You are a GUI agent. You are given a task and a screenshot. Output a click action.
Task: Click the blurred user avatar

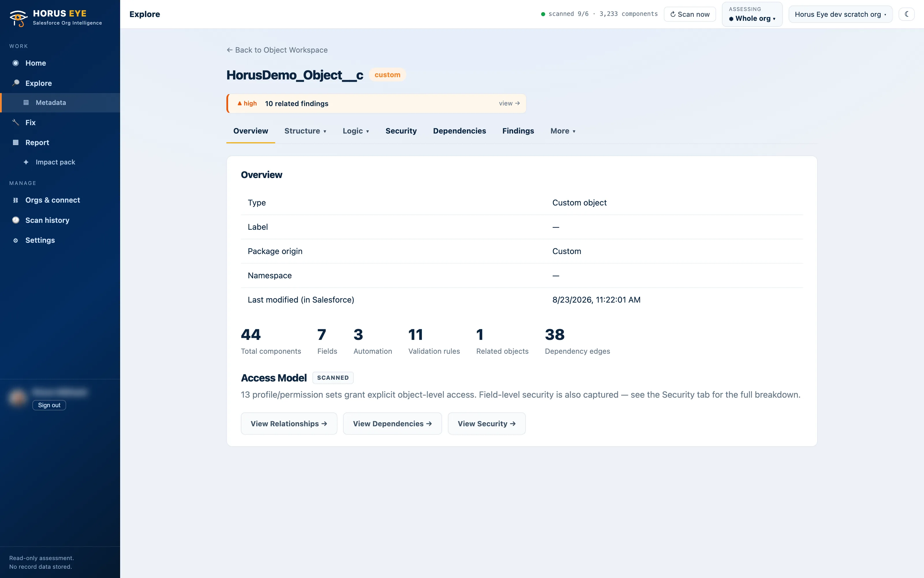point(18,398)
